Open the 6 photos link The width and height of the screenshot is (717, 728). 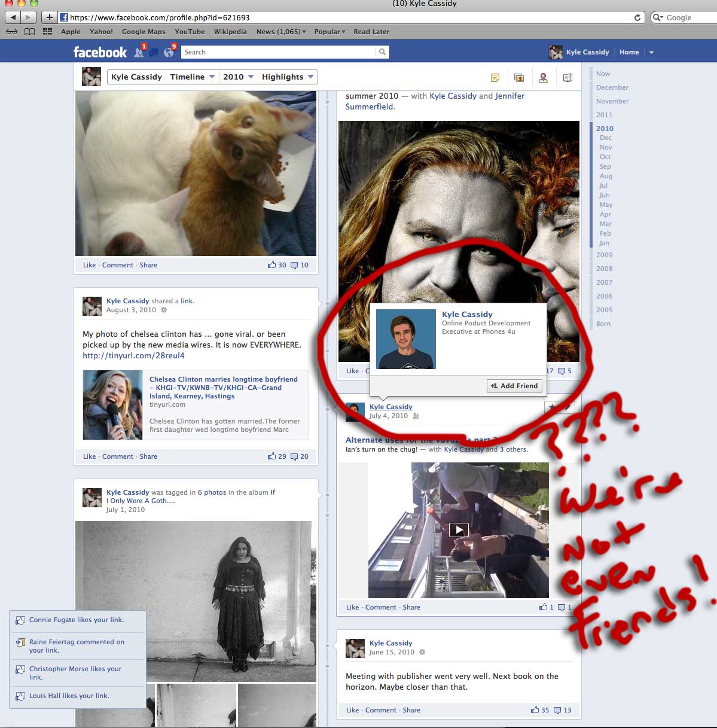212,492
